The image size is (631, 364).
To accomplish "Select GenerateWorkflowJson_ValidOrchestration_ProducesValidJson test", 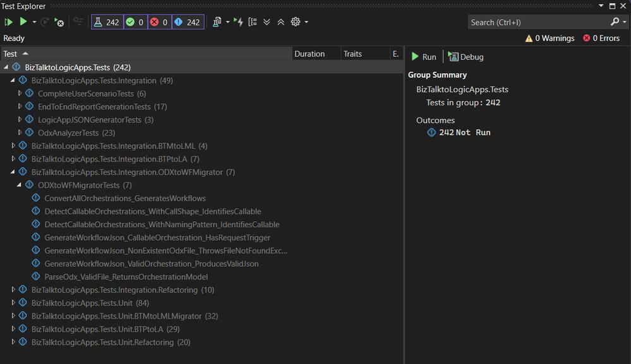I will [x=152, y=264].
